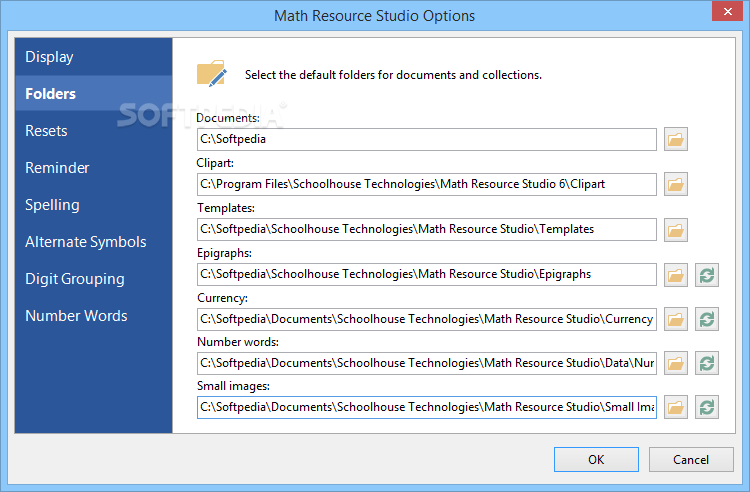
Task: Open the Display options page
Action: [x=93, y=57]
